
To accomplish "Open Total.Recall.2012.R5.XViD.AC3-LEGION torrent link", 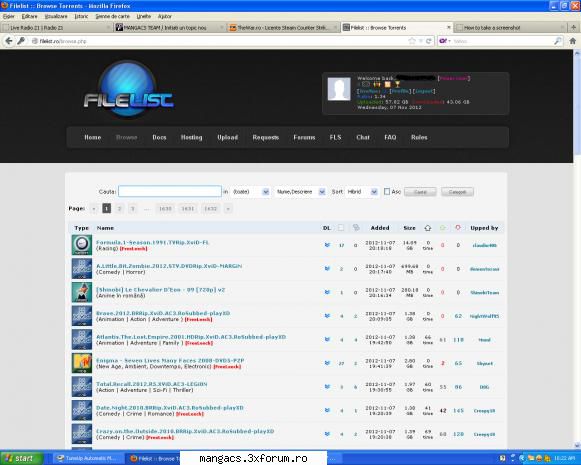I will point(152,384).
